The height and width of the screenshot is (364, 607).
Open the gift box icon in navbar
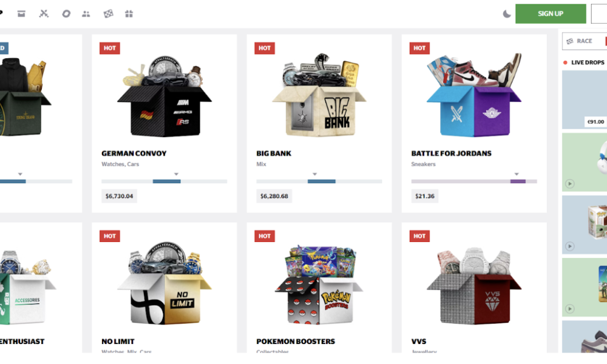(129, 14)
